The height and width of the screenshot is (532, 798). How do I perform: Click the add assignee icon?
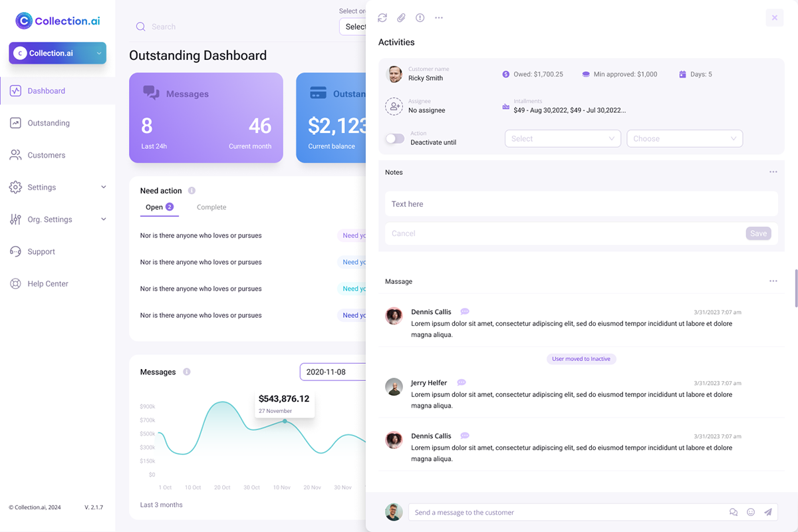(394, 106)
